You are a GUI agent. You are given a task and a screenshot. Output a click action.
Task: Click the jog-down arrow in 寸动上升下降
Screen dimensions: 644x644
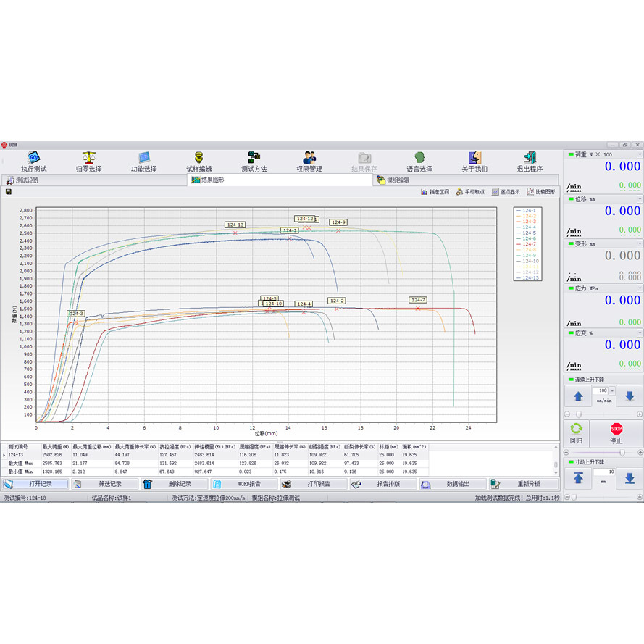coord(630,479)
